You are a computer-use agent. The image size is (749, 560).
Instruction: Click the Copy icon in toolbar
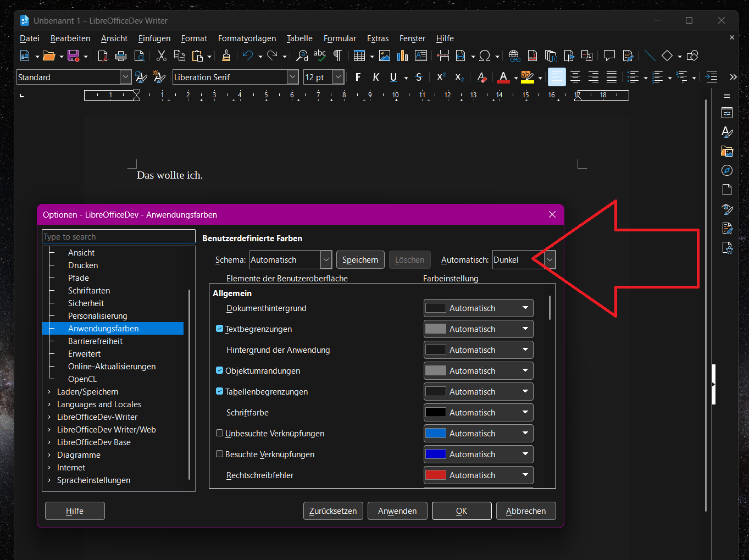pos(179,56)
